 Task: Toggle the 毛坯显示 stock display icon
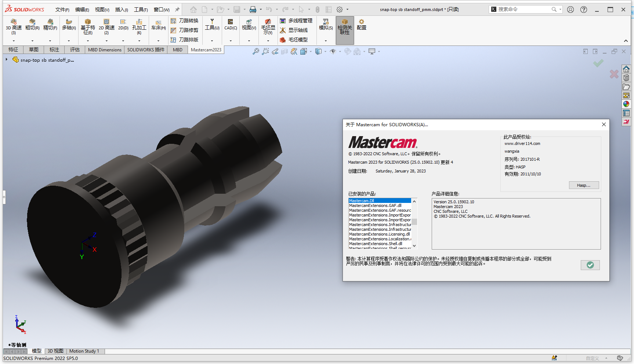click(x=268, y=26)
